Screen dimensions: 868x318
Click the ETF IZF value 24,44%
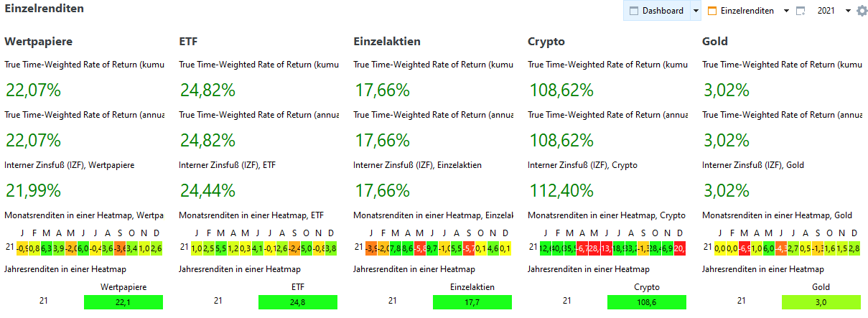(207, 191)
